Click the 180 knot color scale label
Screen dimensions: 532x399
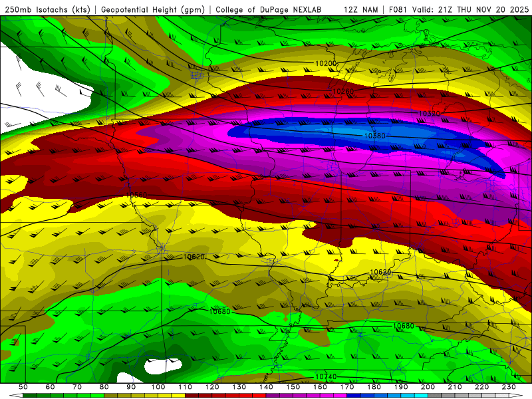tap(374, 387)
